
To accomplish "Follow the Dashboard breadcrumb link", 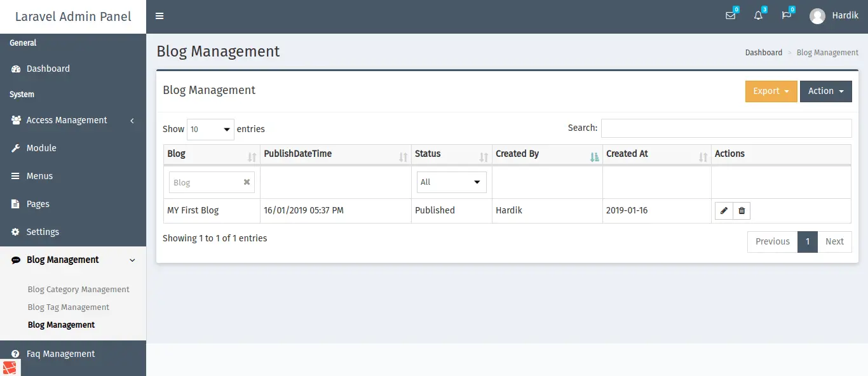I will coord(763,53).
